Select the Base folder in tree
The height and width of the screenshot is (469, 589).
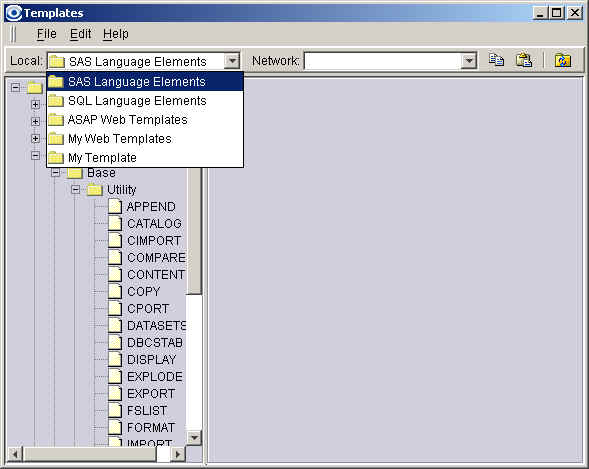101,173
